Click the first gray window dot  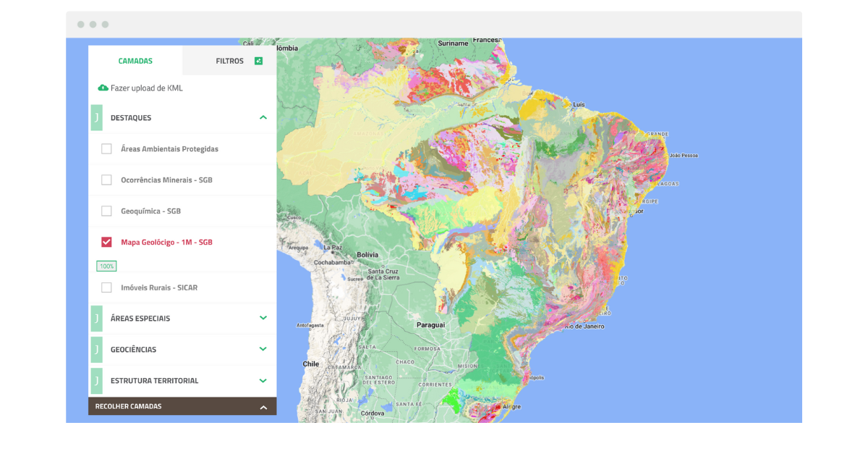click(81, 25)
